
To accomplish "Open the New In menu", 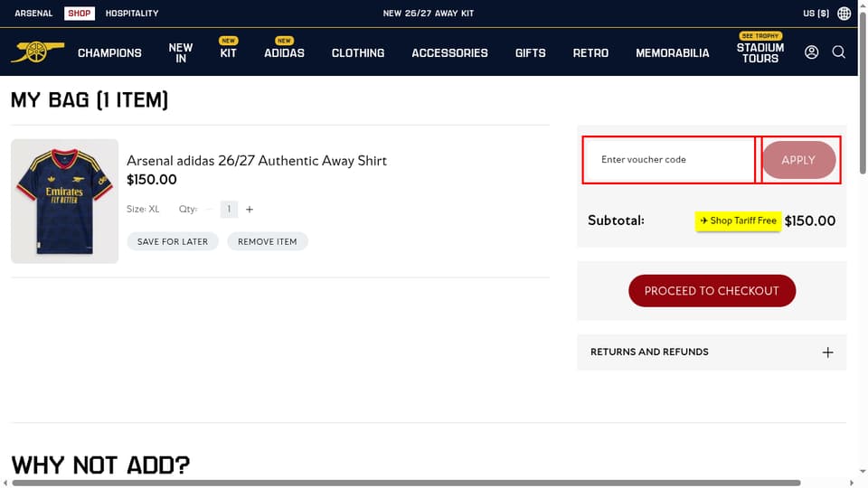I will tap(181, 53).
